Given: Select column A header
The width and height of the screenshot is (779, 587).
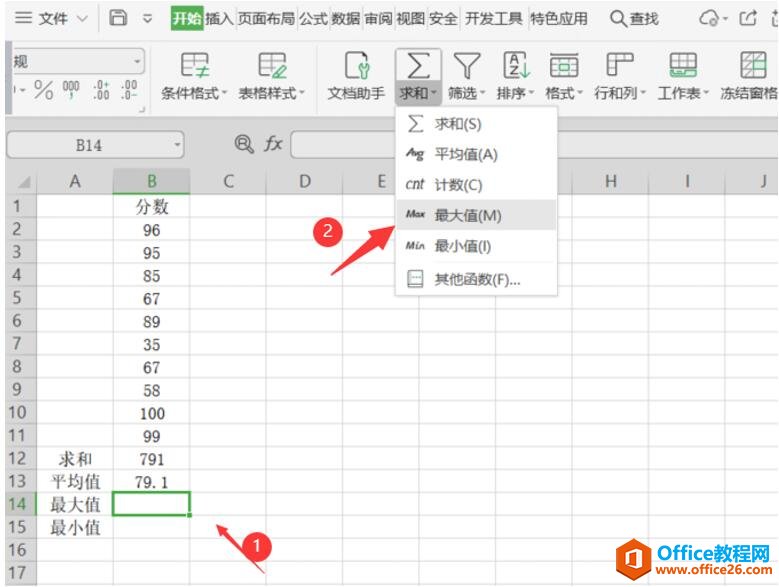Looking at the screenshot, I should coord(75,181).
